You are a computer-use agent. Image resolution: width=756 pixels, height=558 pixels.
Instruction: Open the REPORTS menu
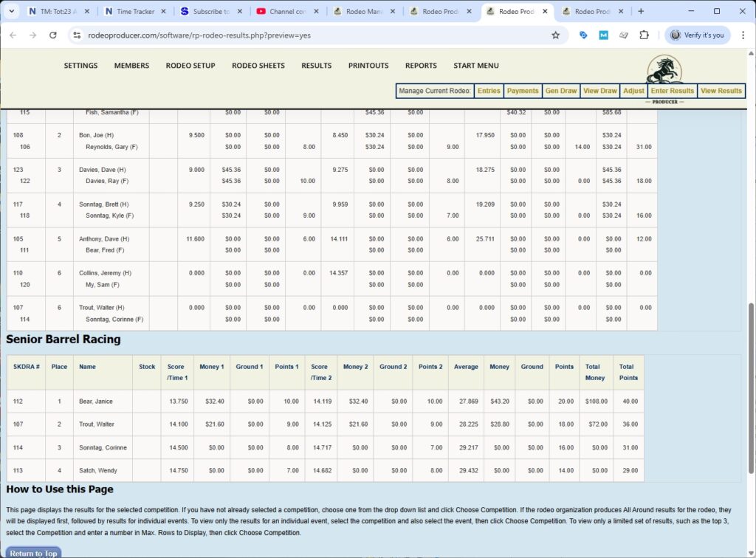pyautogui.click(x=421, y=65)
